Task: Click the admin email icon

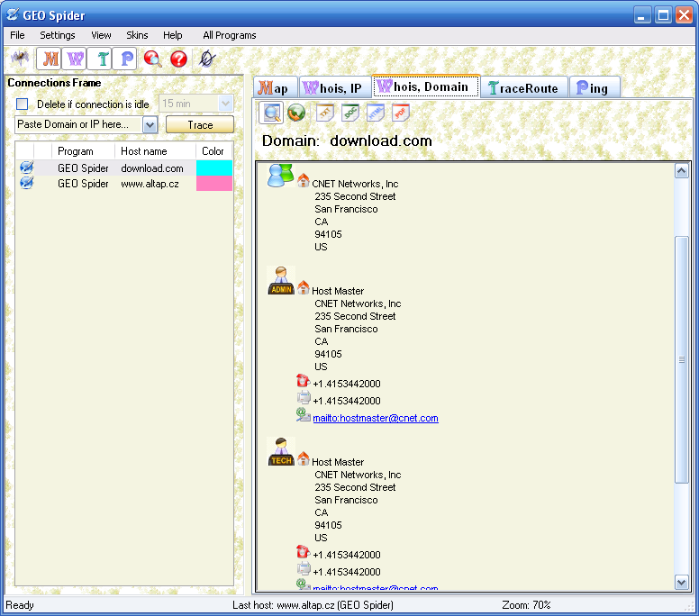Action: pyautogui.click(x=304, y=415)
